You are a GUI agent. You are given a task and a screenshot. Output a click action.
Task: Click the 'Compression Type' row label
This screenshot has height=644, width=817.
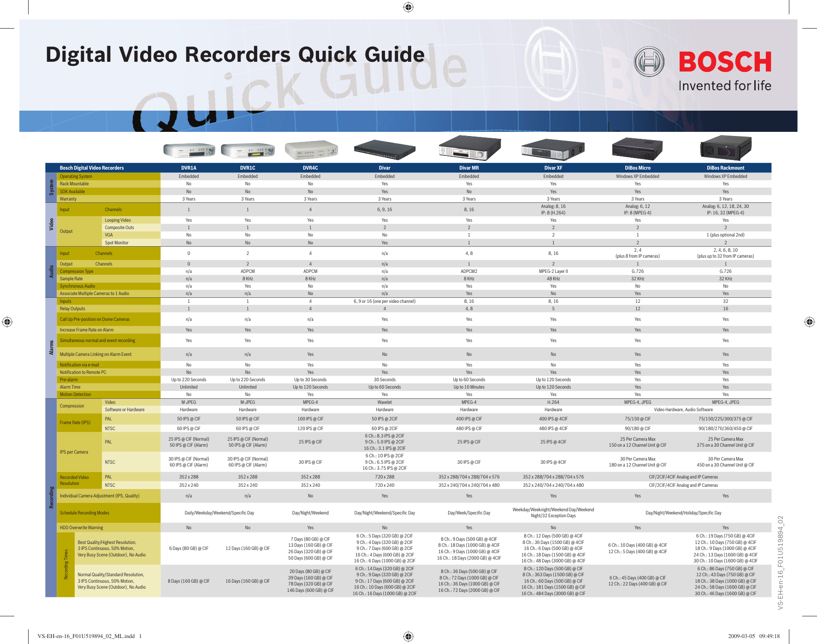[x=77, y=272]
